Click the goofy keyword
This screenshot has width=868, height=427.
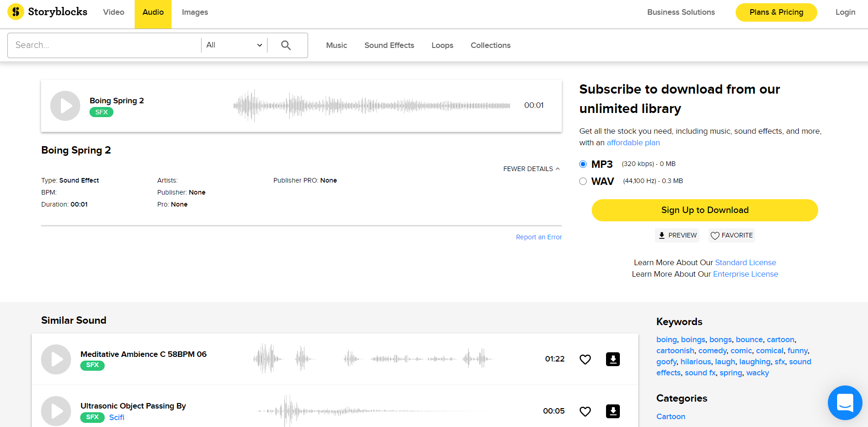(666, 362)
